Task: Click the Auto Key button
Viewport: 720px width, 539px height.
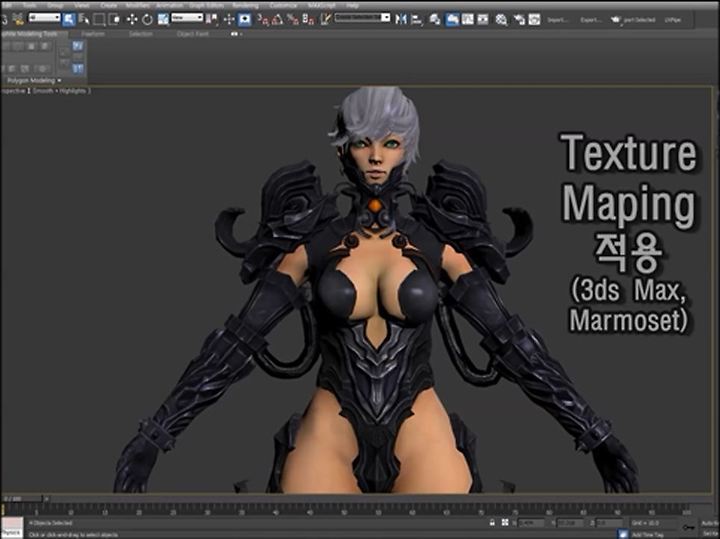Action: coord(710,523)
